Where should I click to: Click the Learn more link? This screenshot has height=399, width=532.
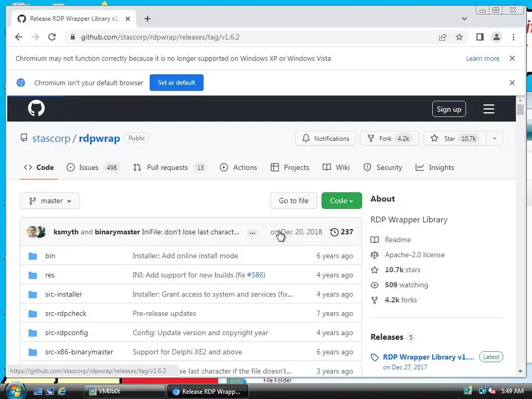click(x=483, y=58)
